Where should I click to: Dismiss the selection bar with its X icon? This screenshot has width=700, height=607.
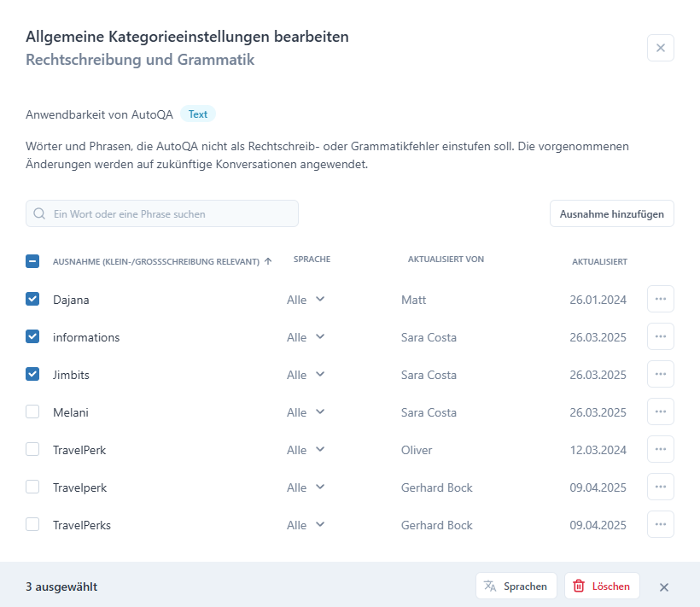[x=664, y=587]
